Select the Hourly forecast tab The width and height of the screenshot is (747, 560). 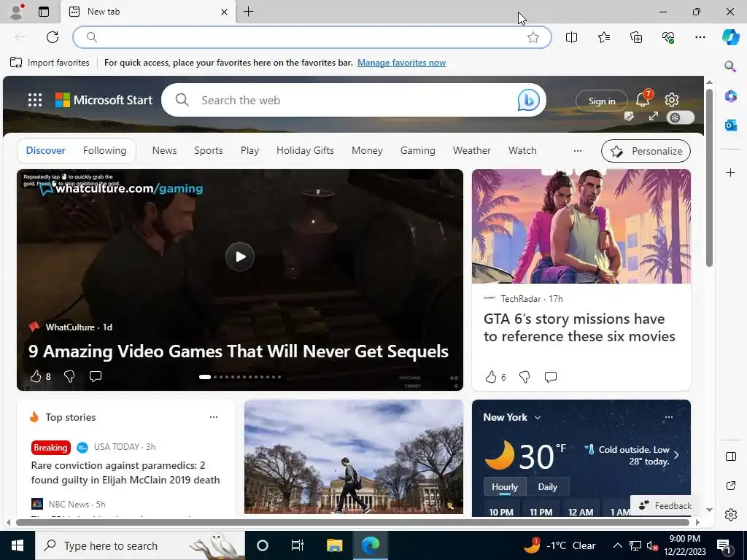click(x=505, y=486)
